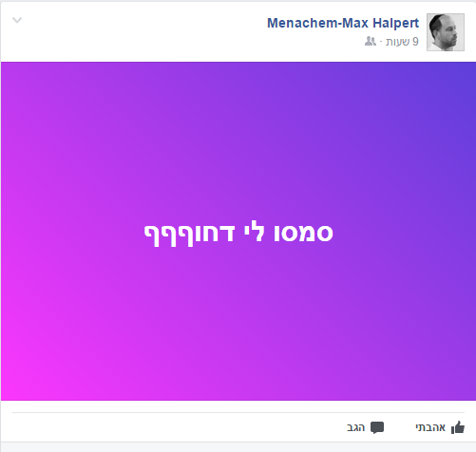Click the white Hebrew post text
476x452 pixels.
coord(238,234)
